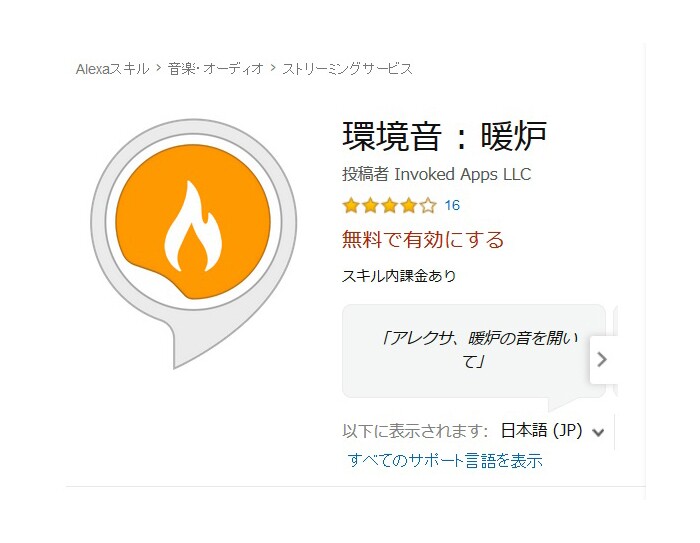Click the fourth gold rating star
The height and width of the screenshot is (543, 700).
click(x=408, y=206)
